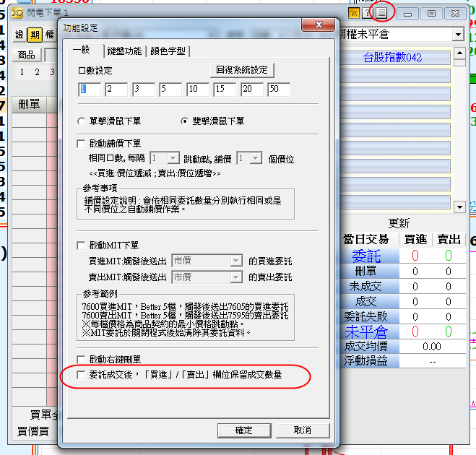
Task: Click the quantity field containing 50
Action: (x=277, y=90)
